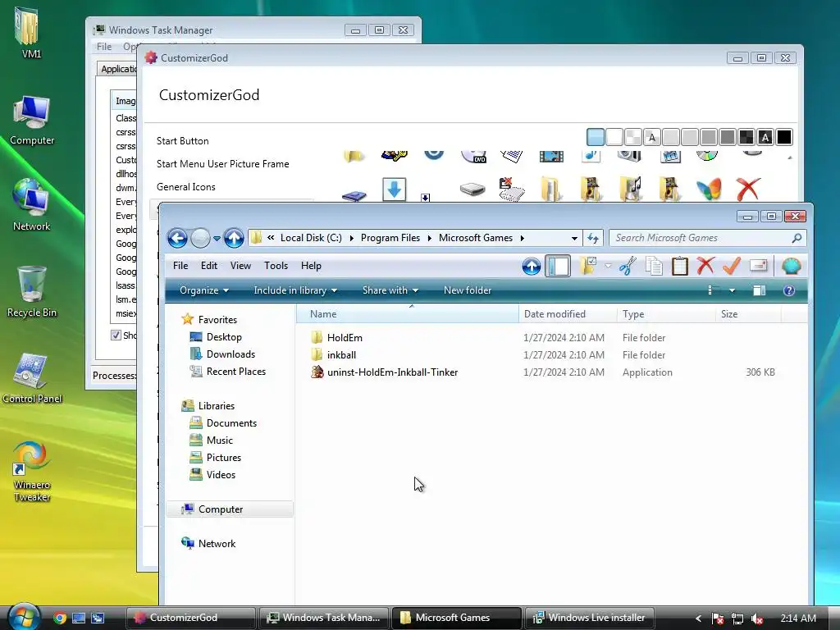
Task: Select the gray hard drive icon in CustomizerGod
Action: coord(472,189)
